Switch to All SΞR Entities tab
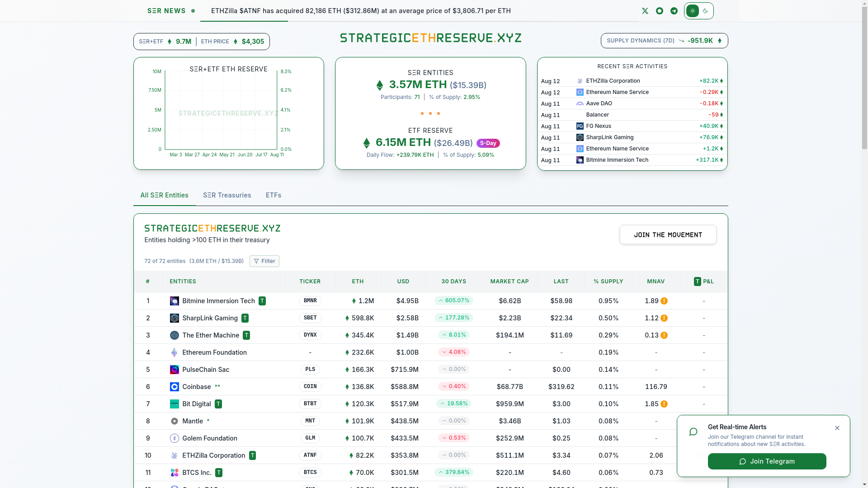The width and height of the screenshot is (868, 488). tap(164, 195)
